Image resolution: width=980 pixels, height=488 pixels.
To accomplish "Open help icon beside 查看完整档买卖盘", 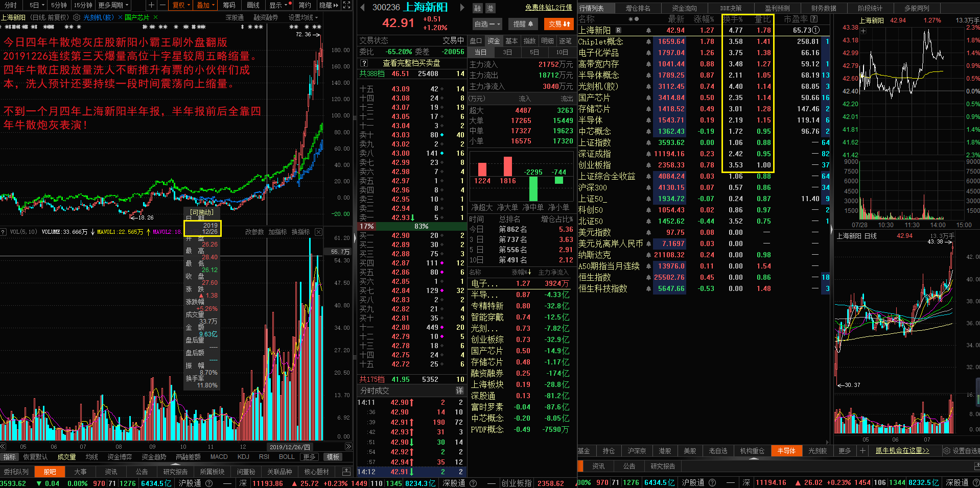I will 364,63.
